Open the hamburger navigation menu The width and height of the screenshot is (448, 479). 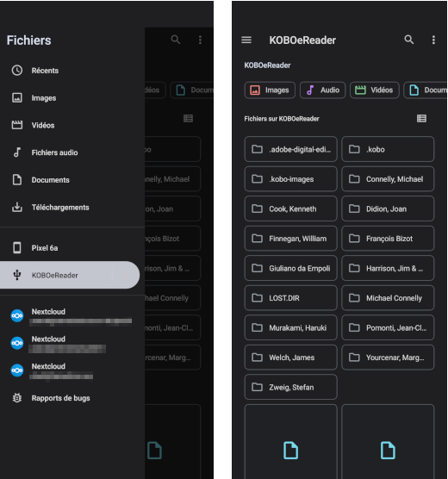[246, 40]
